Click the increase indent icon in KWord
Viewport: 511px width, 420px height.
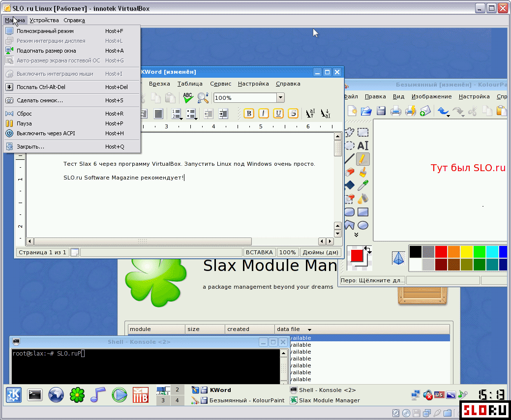[223, 114]
